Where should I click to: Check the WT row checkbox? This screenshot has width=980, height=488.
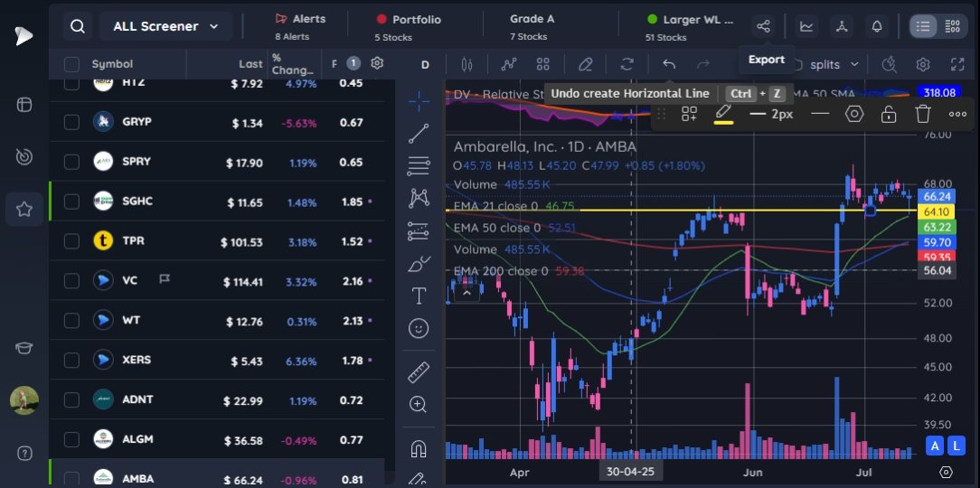[x=72, y=321]
